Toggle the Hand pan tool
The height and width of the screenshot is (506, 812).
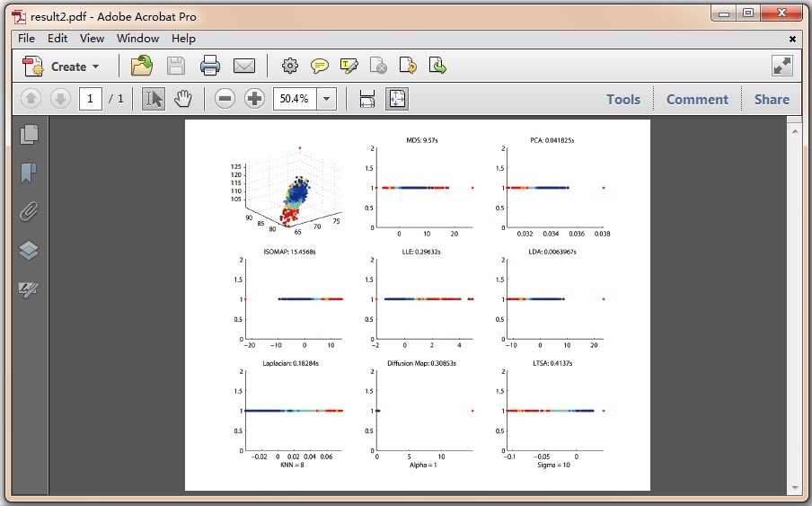pos(182,99)
